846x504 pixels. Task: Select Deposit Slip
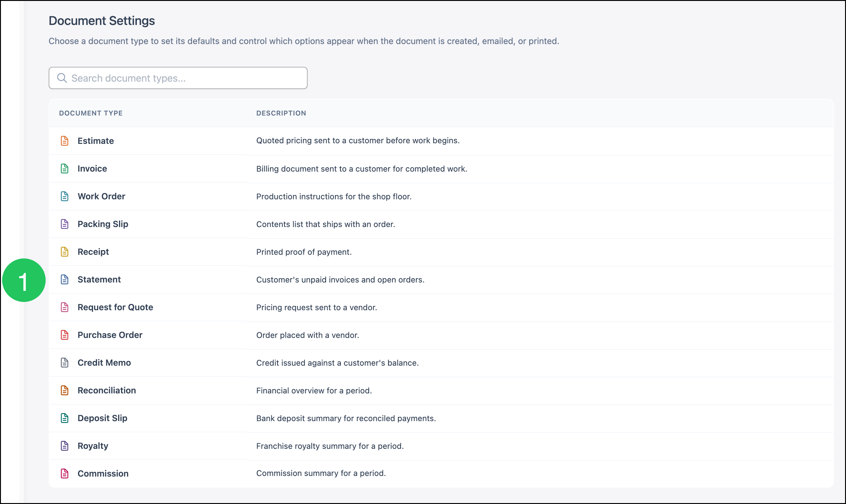tap(102, 418)
